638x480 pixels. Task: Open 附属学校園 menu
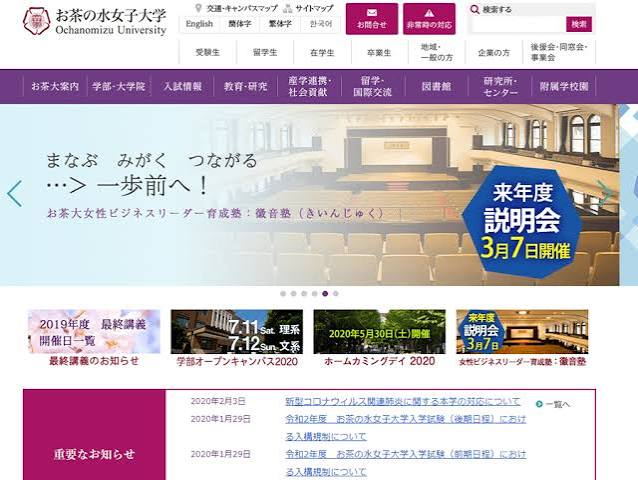(564, 86)
